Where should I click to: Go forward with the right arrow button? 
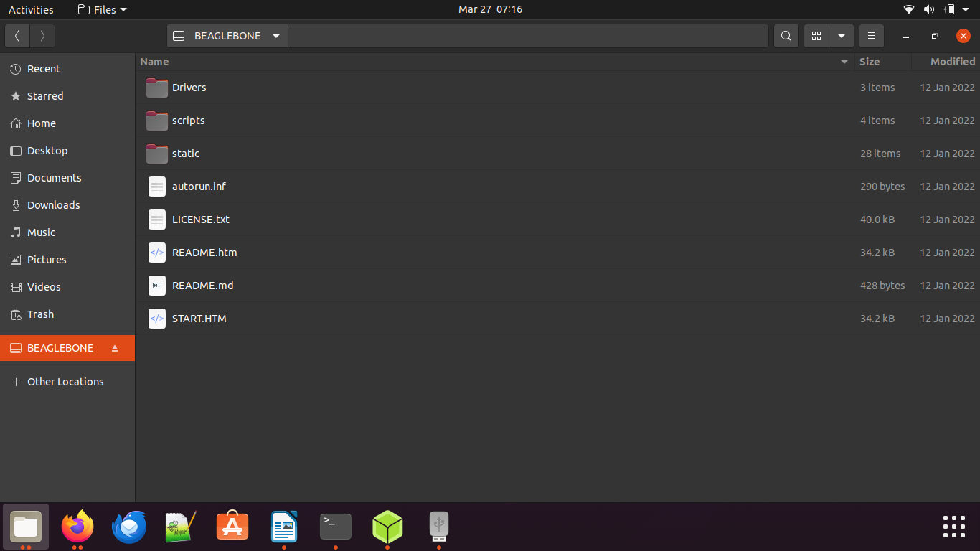42,36
